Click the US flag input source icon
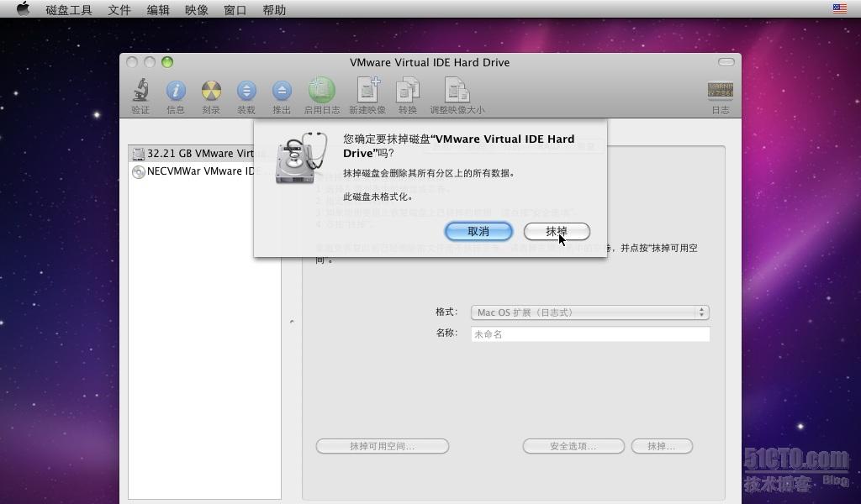861x504 pixels. click(x=840, y=8)
